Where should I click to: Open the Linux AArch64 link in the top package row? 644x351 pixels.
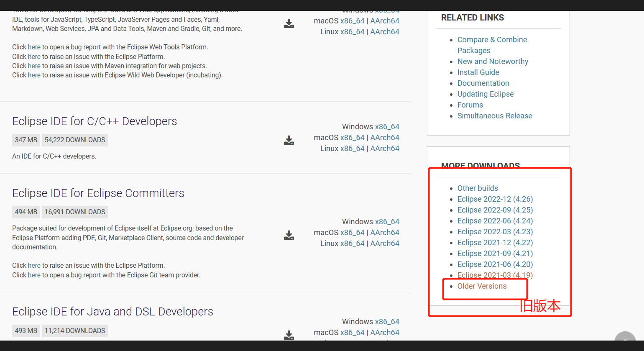(385, 32)
